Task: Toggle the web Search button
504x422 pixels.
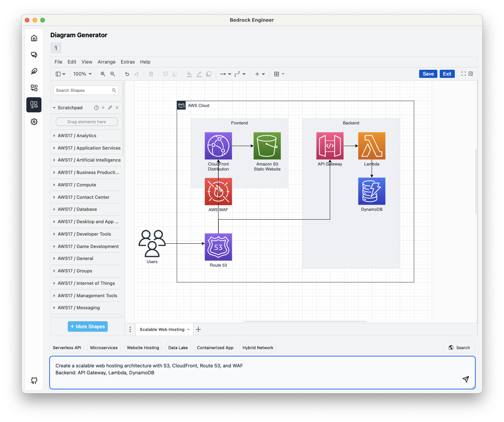Action: [459, 348]
